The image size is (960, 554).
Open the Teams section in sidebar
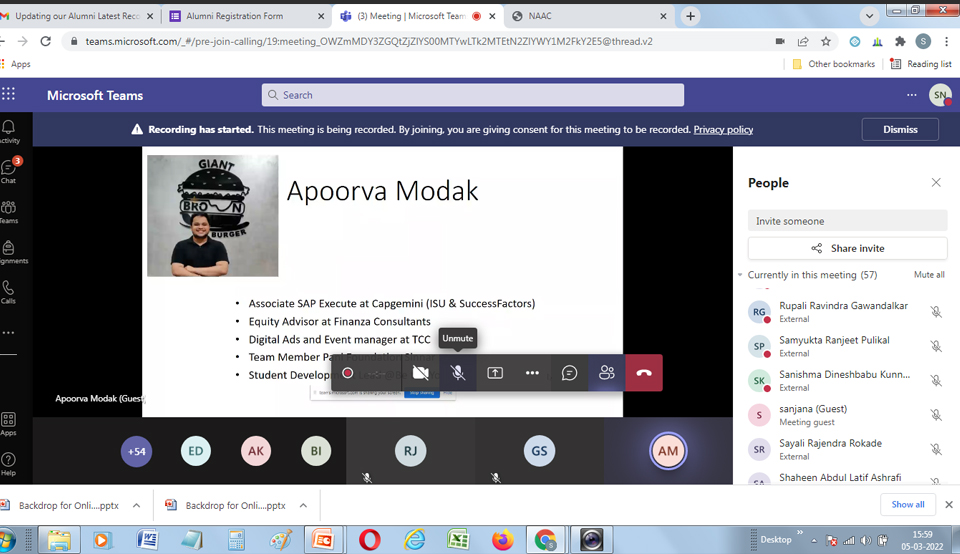click(9, 211)
